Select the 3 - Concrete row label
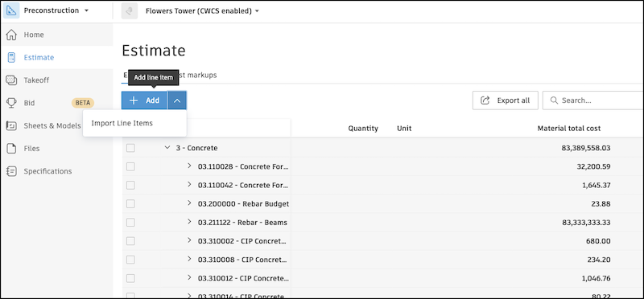Screen dimensions: 644x299 [x=196, y=148]
